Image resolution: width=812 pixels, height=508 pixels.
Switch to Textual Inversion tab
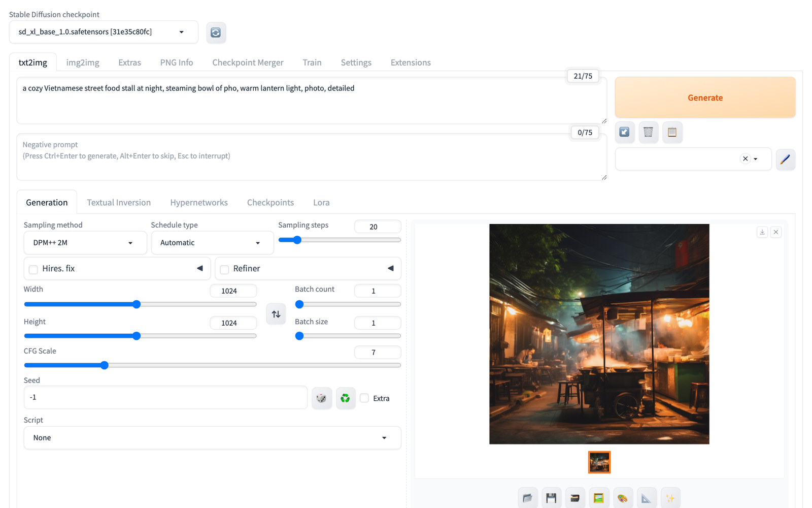(x=119, y=202)
